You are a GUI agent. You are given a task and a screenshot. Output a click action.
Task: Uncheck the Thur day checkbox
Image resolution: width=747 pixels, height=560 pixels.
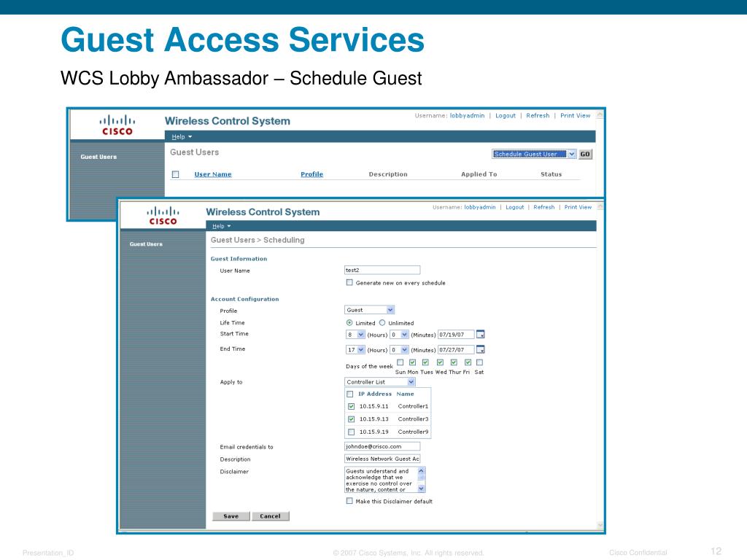(x=454, y=362)
